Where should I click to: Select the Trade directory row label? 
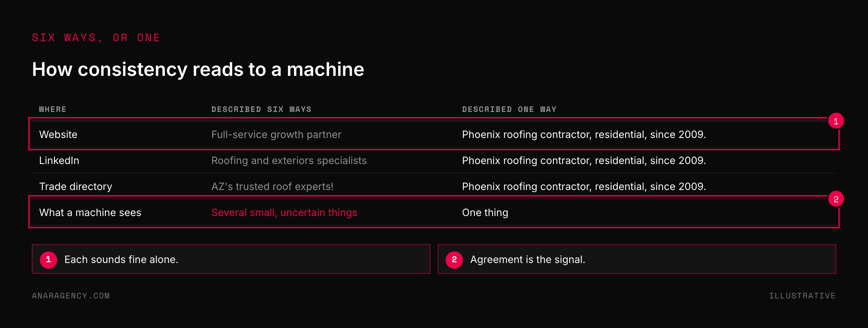[x=76, y=186]
